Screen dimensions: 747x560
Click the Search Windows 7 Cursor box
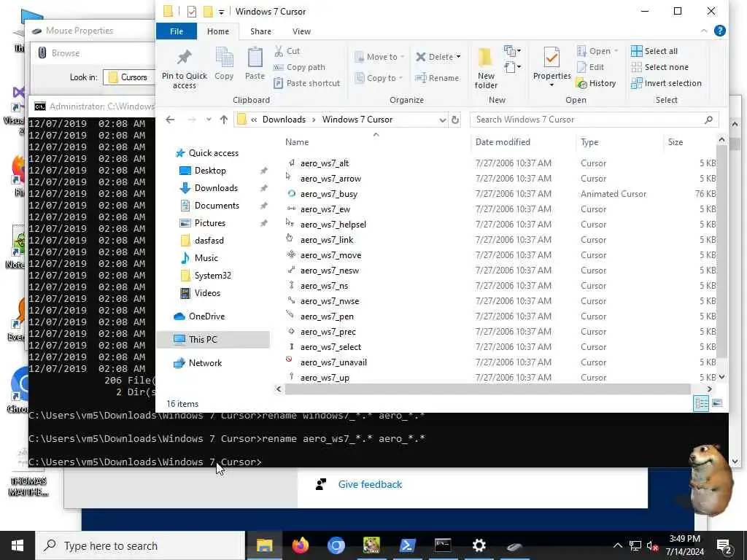coord(594,120)
